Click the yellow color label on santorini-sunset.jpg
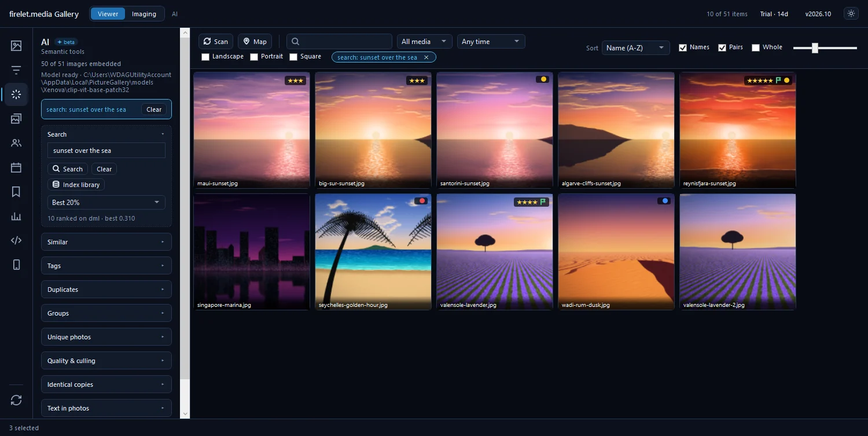This screenshot has width=868, height=436. point(543,79)
